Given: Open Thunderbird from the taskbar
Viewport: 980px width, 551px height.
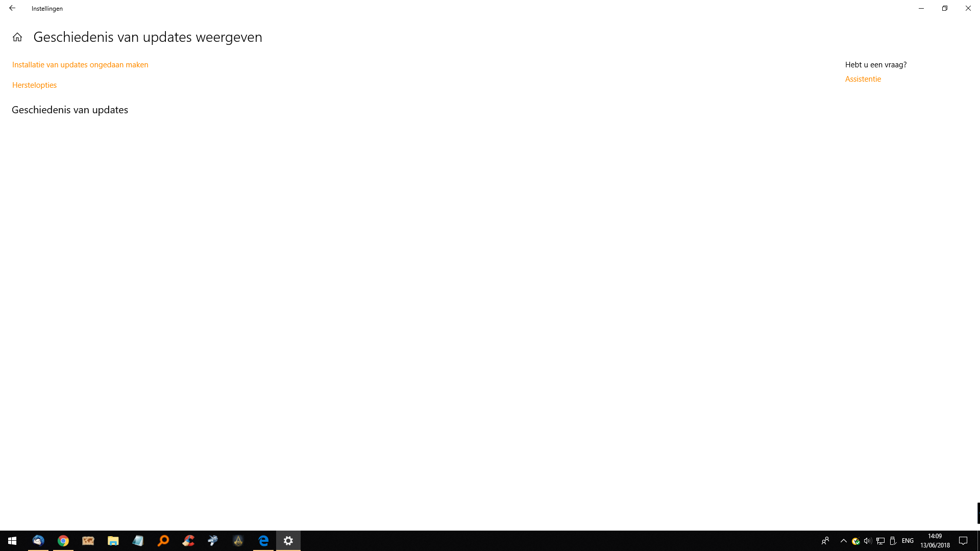Looking at the screenshot, I should click(38, 541).
